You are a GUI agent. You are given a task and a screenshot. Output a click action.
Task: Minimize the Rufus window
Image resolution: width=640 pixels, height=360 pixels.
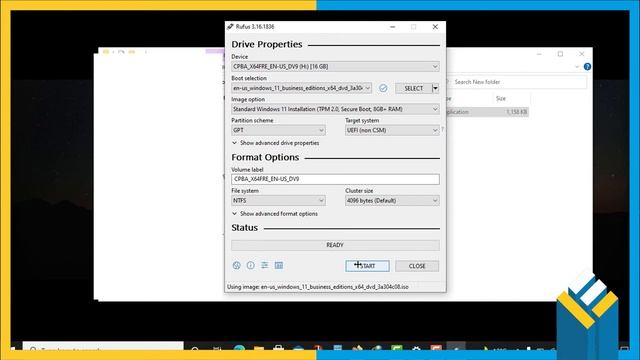tap(393, 27)
